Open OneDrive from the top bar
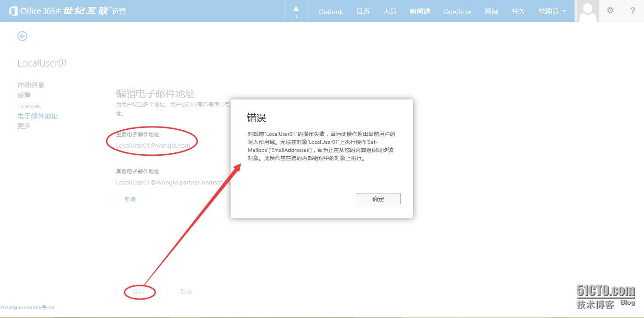This screenshot has height=318, width=644. (457, 12)
